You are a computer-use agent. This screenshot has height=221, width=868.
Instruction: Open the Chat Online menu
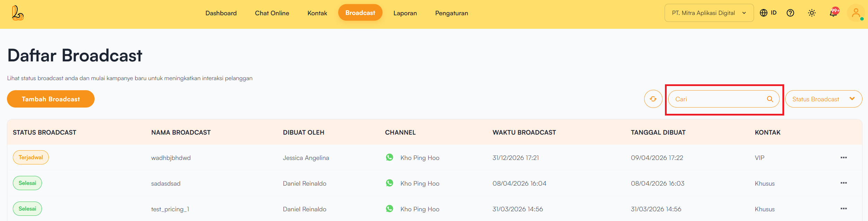pos(272,13)
